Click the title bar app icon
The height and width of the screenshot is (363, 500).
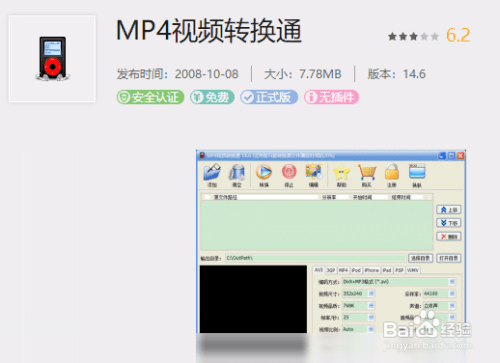point(202,155)
